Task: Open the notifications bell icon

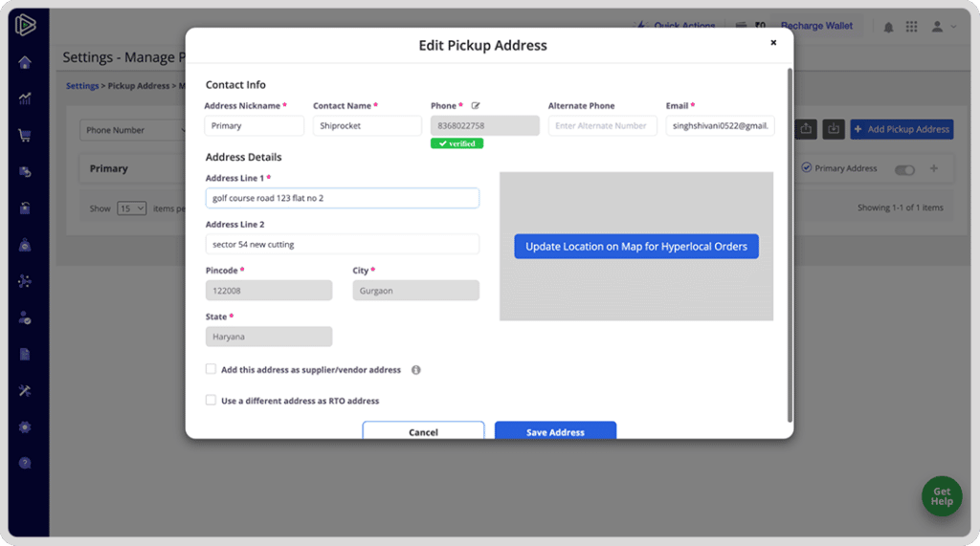Action: [888, 27]
